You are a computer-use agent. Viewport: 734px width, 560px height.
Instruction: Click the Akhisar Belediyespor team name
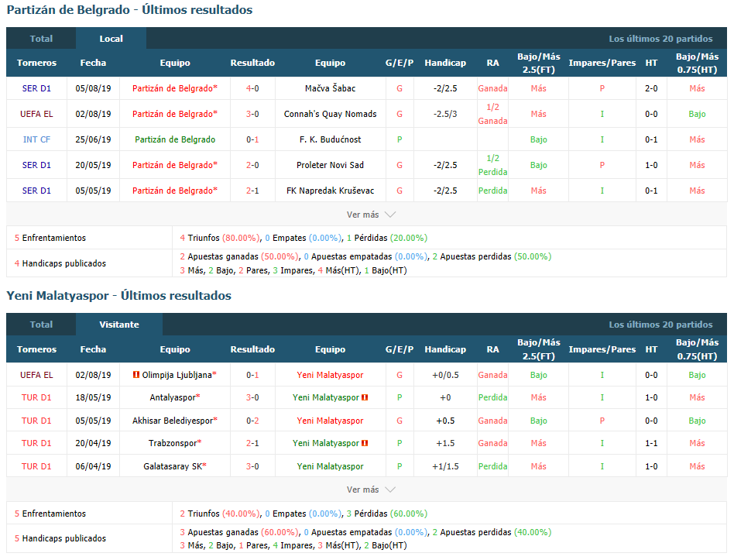click(173, 421)
